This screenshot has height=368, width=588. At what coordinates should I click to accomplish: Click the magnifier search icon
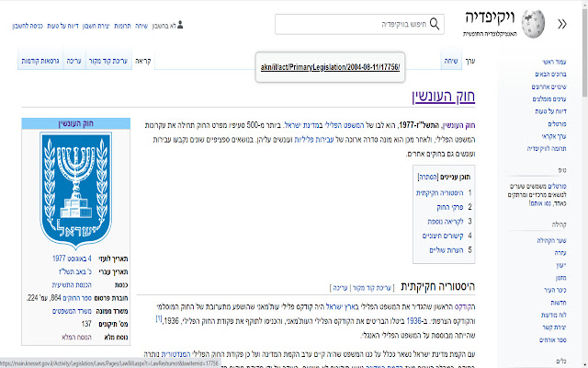(x=435, y=24)
